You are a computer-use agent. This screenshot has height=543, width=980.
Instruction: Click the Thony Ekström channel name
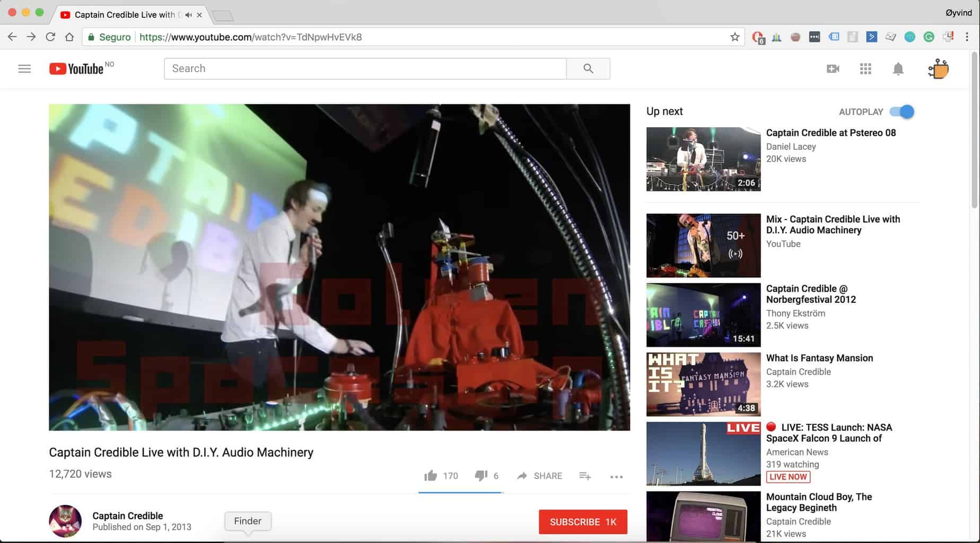795,313
